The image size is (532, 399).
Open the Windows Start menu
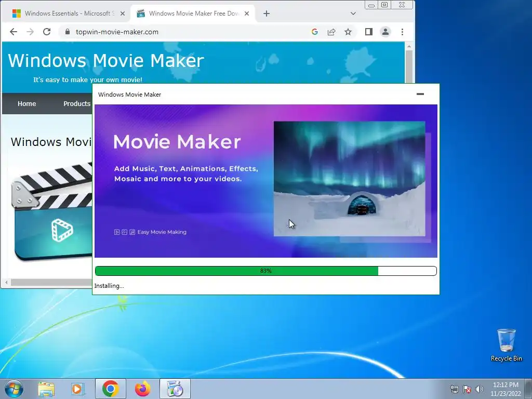pos(14,389)
